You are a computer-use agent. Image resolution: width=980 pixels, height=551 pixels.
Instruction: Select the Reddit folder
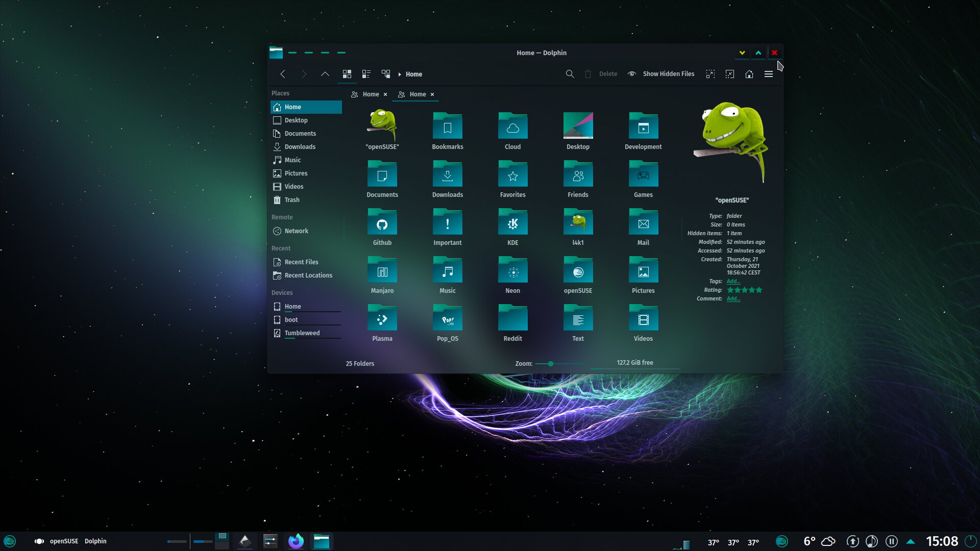(512, 323)
